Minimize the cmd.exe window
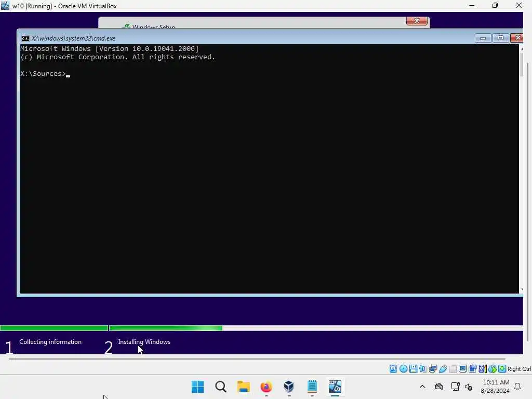The height and width of the screenshot is (399, 532). 483,38
